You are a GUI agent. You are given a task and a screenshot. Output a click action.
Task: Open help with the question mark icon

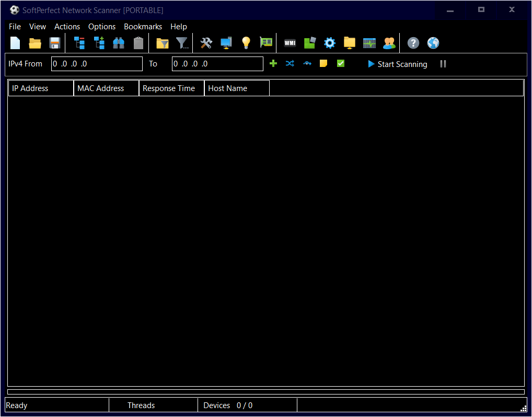click(x=413, y=43)
